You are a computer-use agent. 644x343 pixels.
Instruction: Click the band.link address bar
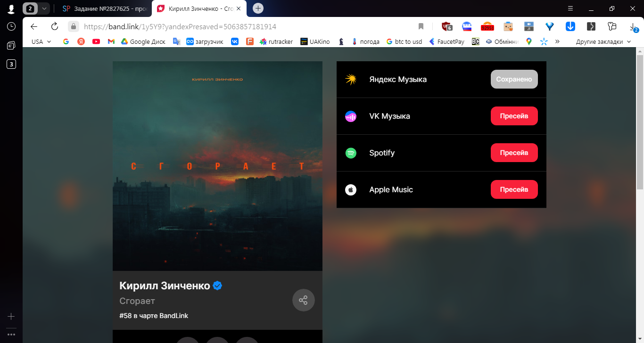[245, 26]
